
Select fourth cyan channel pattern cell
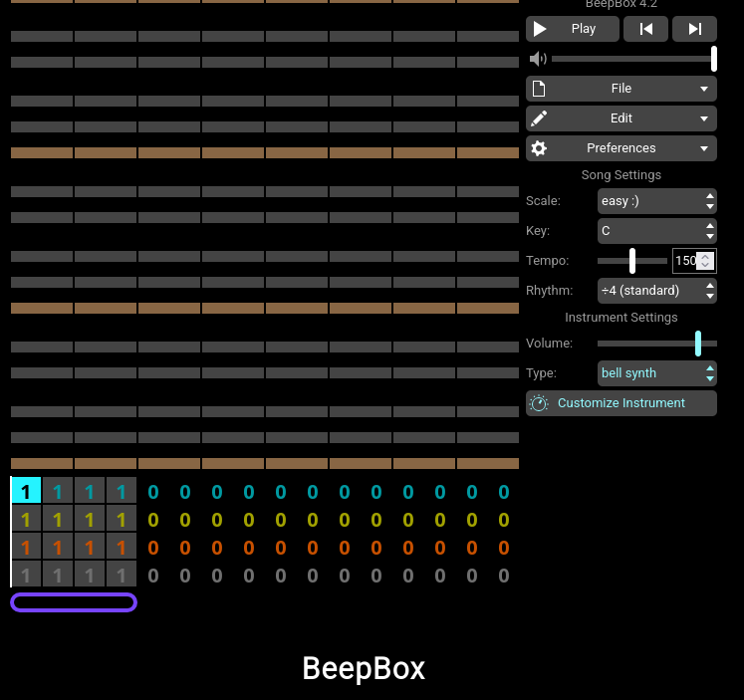121,492
